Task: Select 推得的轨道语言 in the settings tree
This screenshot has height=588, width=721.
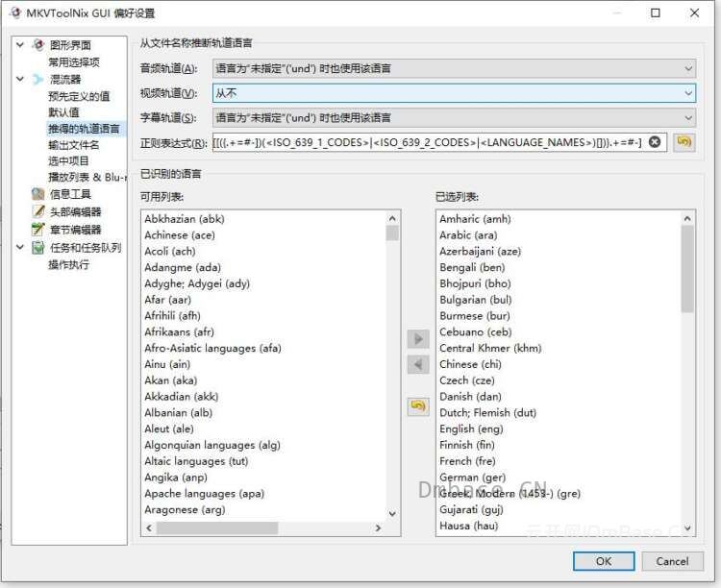Action: tap(85, 129)
